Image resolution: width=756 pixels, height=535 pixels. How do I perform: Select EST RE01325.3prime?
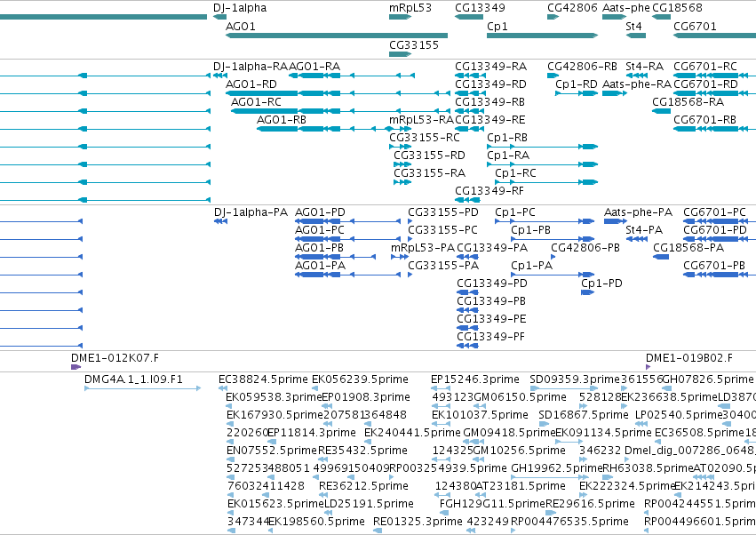point(418,522)
